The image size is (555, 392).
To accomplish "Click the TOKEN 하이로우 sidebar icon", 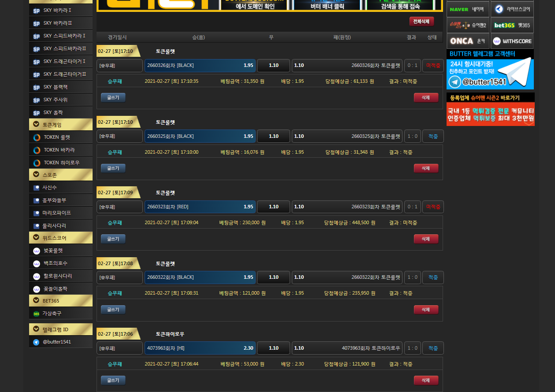I will click(37, 163).
